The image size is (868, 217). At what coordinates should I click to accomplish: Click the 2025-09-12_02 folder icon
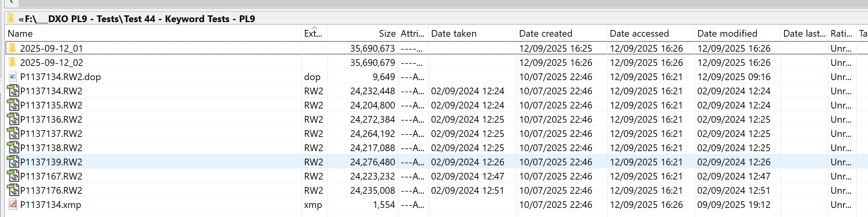click(13, 63)
